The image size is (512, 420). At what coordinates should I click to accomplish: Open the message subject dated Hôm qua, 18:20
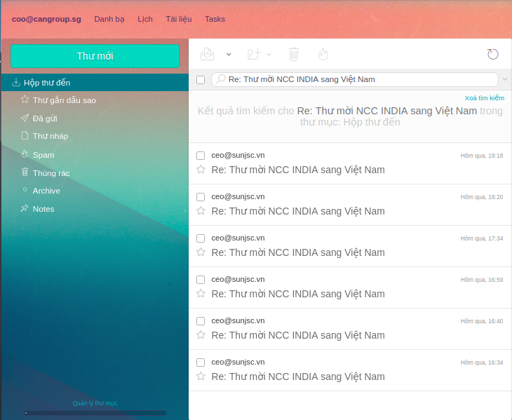click(x=298, y=211)
